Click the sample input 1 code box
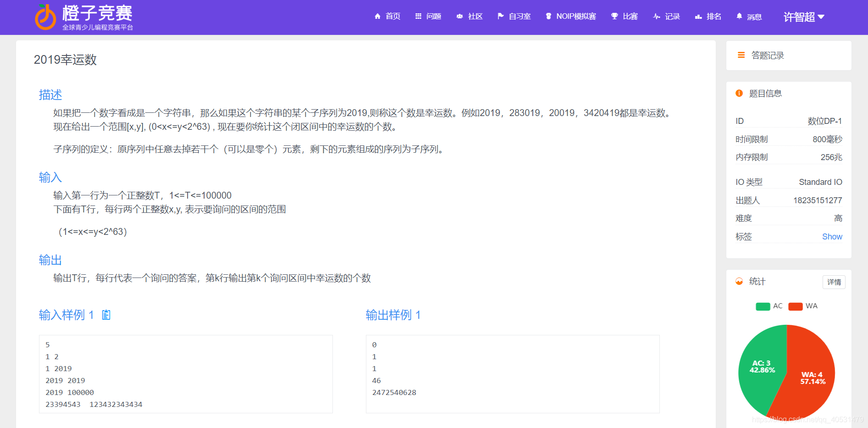The height and width of the screenshot is (428, 868). (186, 374)
